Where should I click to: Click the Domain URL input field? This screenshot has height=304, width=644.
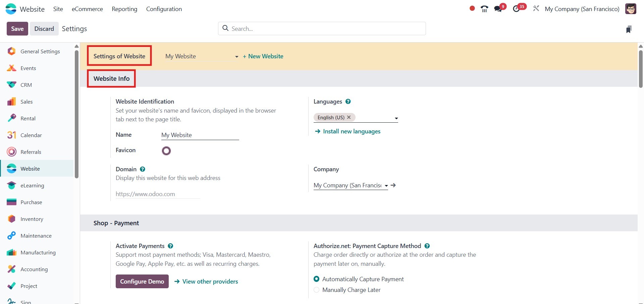click(158, 194)
